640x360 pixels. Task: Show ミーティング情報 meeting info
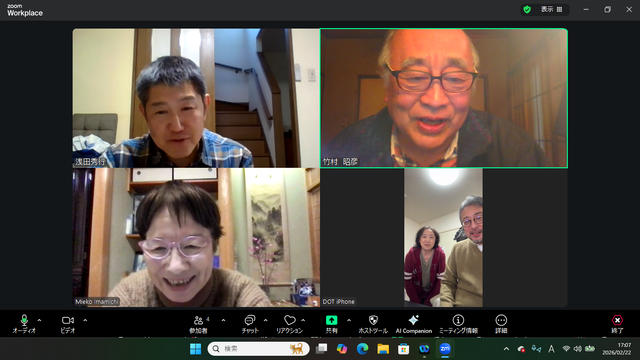[458, 324]
